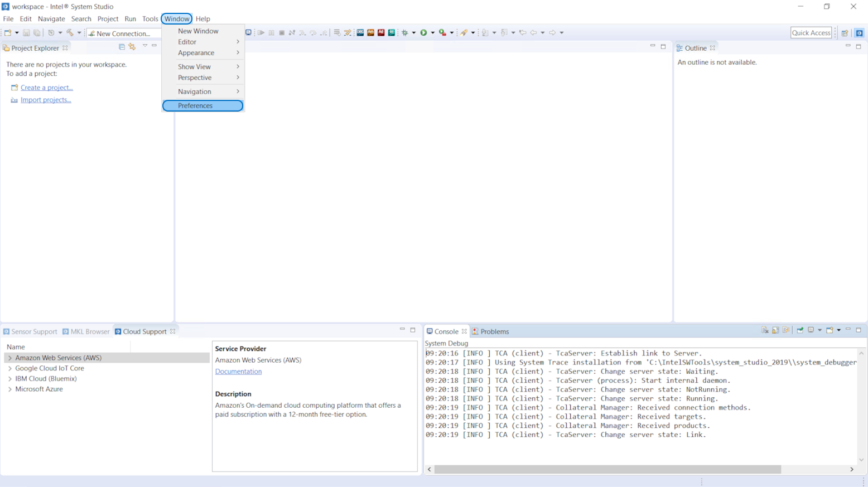Click the Save icon in the toolbar

(26, 33)
